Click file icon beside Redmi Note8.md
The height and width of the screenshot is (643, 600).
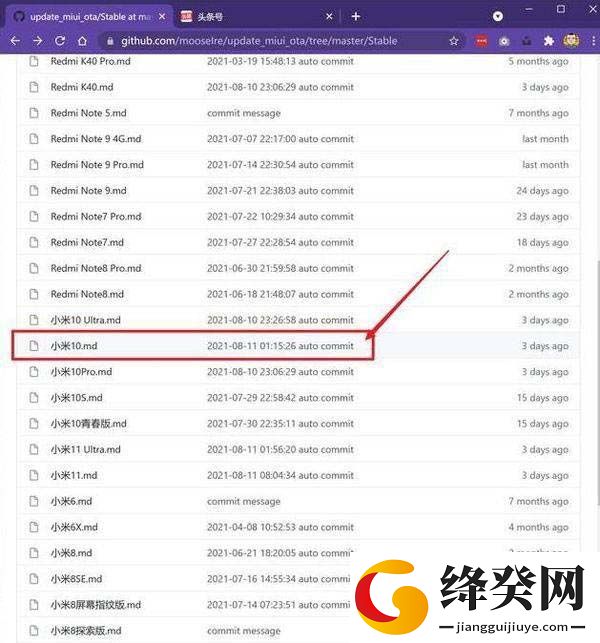pyautogui.click(x=34, y=294)
